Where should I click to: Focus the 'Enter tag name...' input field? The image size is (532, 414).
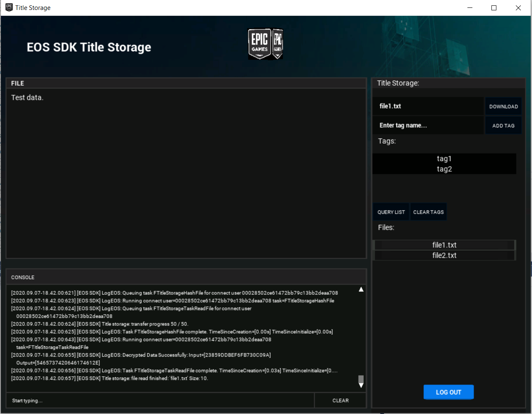[428, 125]
